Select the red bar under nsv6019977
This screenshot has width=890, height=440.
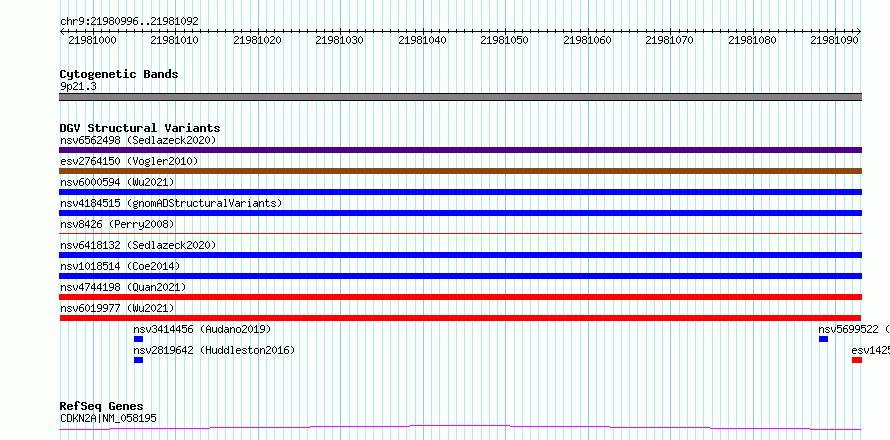(x=460, y=318)
